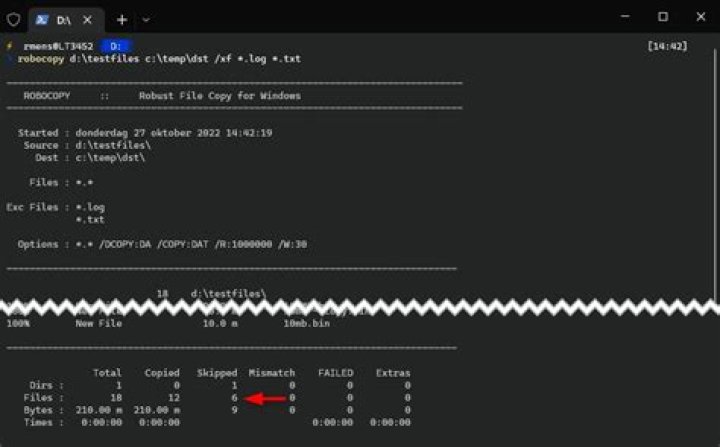720x447 pixels.
Task: Click the Options line with /DCOPY:DA
Action: (162, 244)
